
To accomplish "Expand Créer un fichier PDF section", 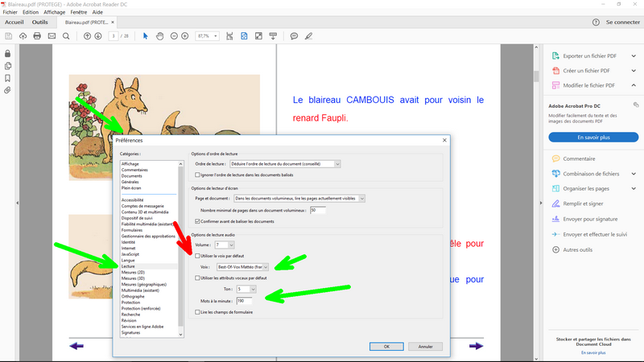I will pyautogui.click(x=634, y=71).
